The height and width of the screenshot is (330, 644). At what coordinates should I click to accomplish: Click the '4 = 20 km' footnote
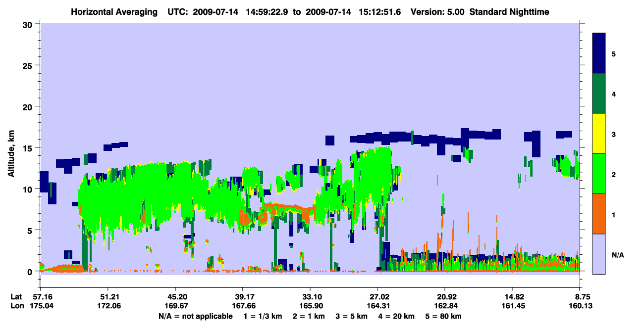397,316
